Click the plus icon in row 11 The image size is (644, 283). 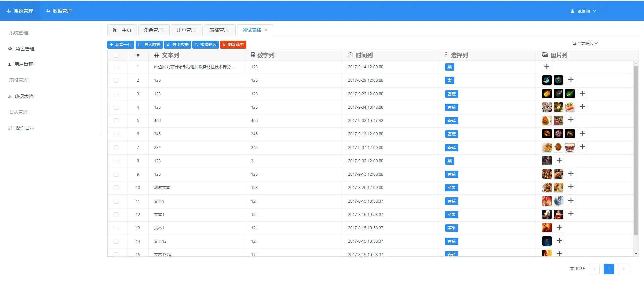pyautogui.click(x=571, y=201)
